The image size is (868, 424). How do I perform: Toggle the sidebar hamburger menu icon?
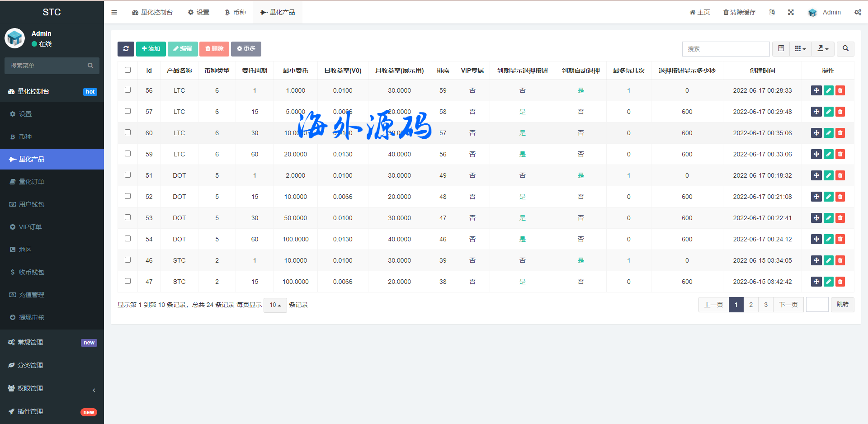pos(114,12)
